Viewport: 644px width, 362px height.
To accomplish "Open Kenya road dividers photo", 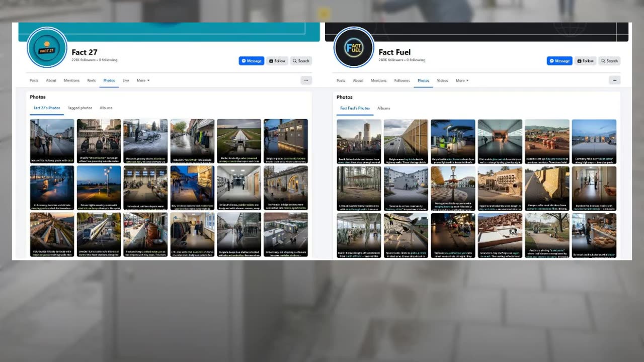I will 547,189.
